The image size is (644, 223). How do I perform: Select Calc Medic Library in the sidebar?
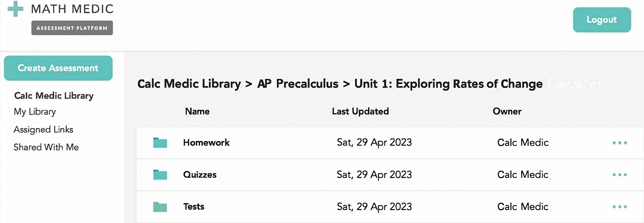pyautogui.click(x=54, y=96)
